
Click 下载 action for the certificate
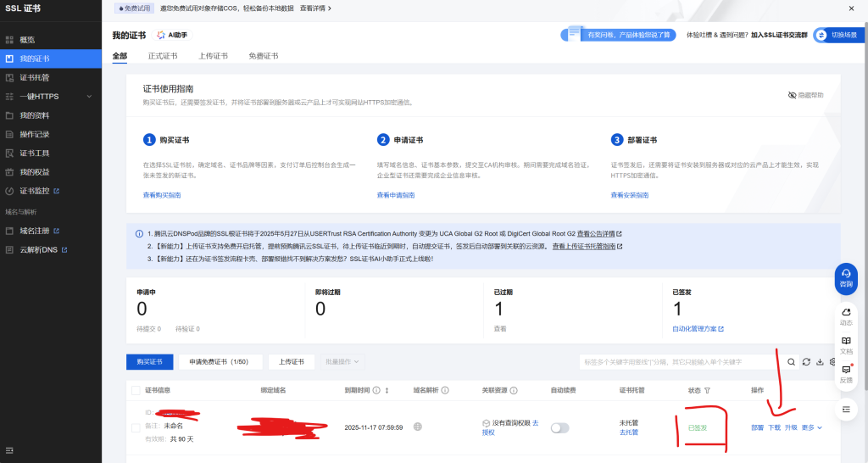tap(774, 427)
